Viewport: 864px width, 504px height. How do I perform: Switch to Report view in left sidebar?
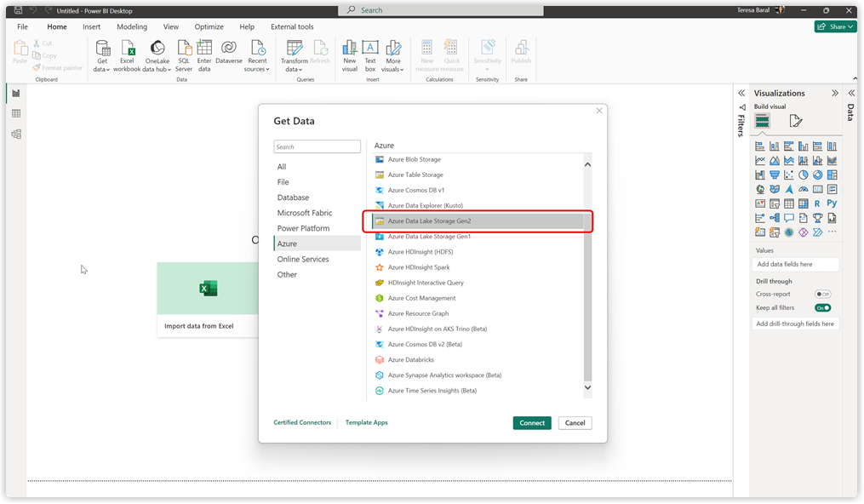pyautogui.click(x=16, y=93)
